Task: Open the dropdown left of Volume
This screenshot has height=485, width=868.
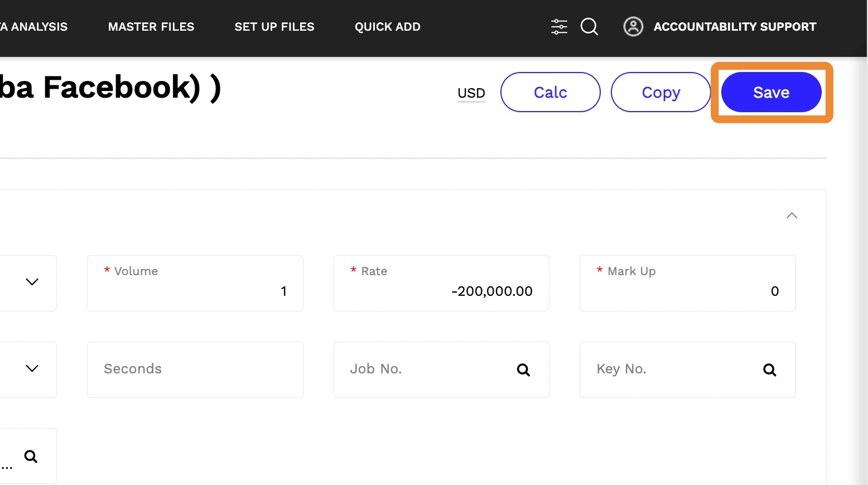Action: click(x=32, y=282)
